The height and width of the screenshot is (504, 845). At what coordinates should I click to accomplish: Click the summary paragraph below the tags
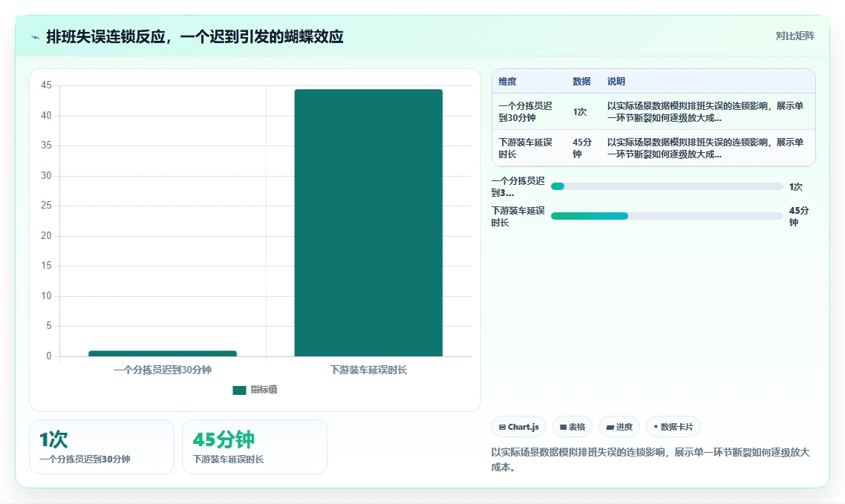coord(650,459)
